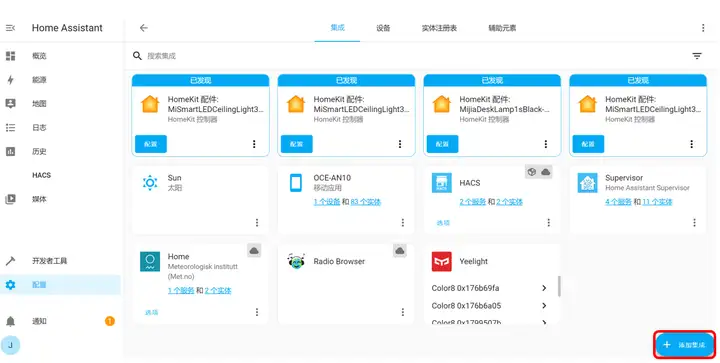Viewport: 720px width, 363px height.
Task: Click the Yeelight list scrollbar
Action: pos(559,286)
